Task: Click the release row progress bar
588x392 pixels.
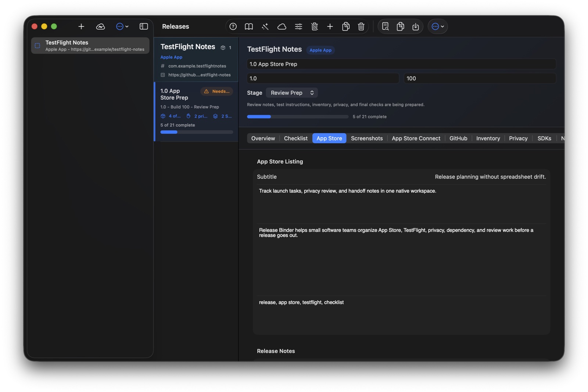Action: [x=197, y=132]
